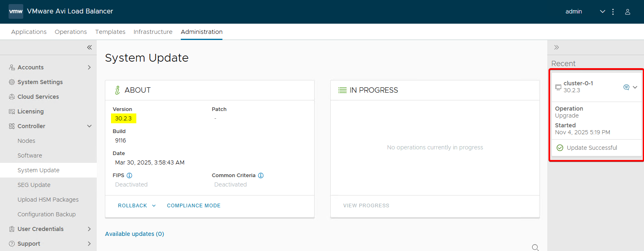Screen dimensions: 644x251
Task: Open the Available updates (0) link
Action: coord(134,234)
